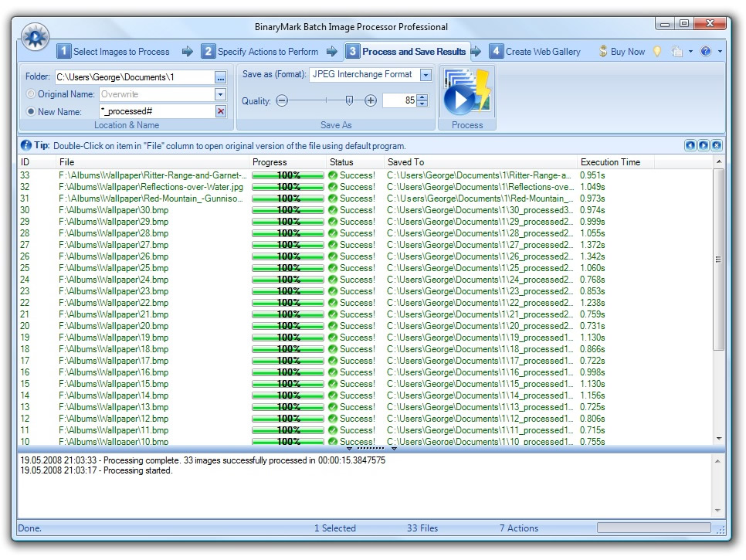Click the green Success icon for ID 25

point(333,268)
